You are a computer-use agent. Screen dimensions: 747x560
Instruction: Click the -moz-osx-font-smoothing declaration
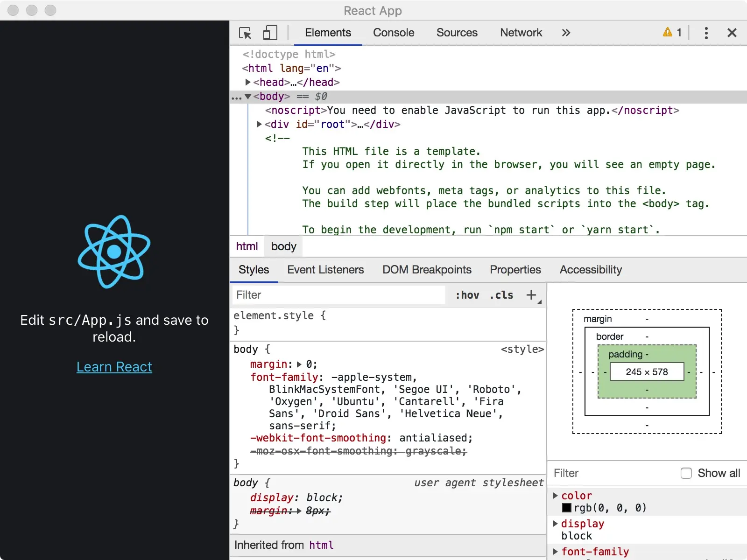tap(359, 451)
